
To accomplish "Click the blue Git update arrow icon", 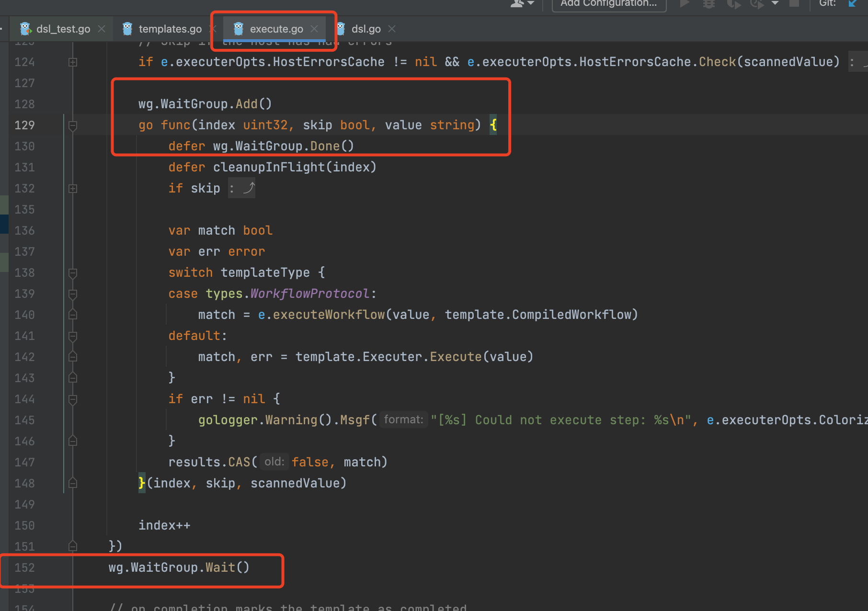I will pos(853,3).
